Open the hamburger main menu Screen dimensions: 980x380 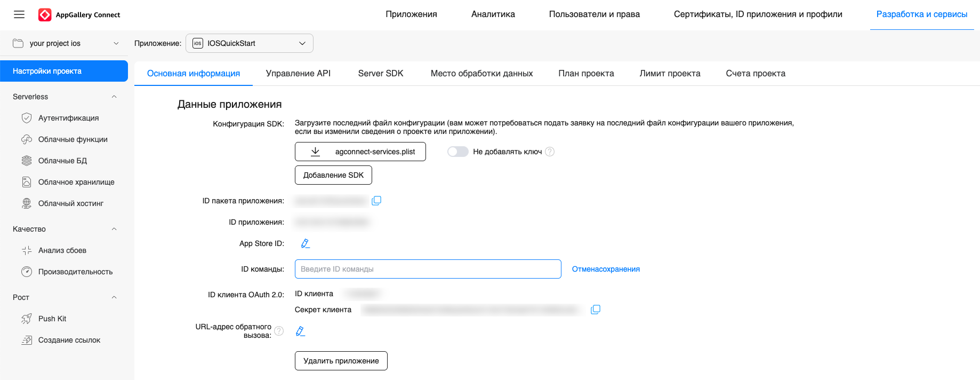19,14
